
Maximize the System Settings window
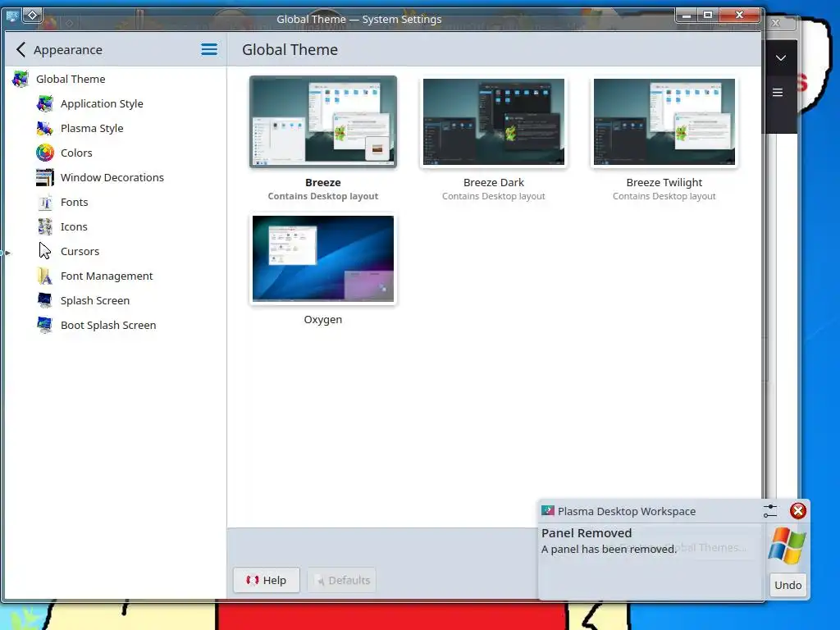coord(708,16)
